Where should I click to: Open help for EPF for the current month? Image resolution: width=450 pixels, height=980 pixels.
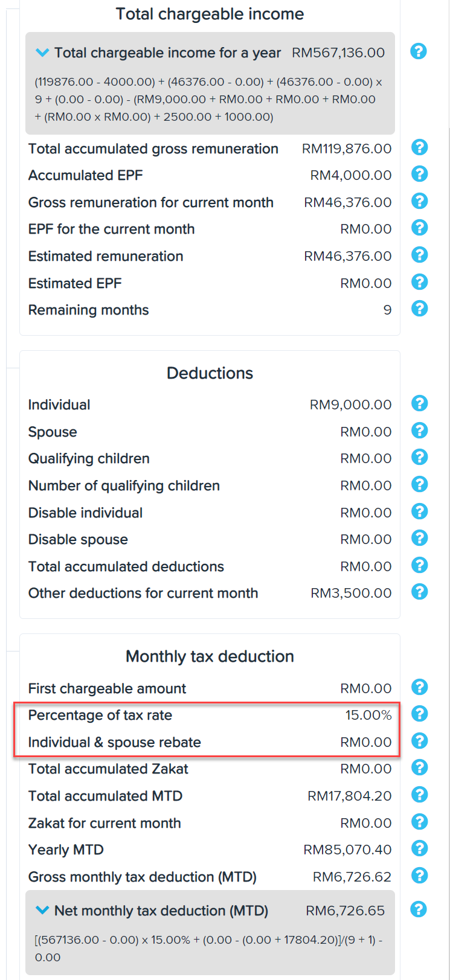(x=419, y=228)
